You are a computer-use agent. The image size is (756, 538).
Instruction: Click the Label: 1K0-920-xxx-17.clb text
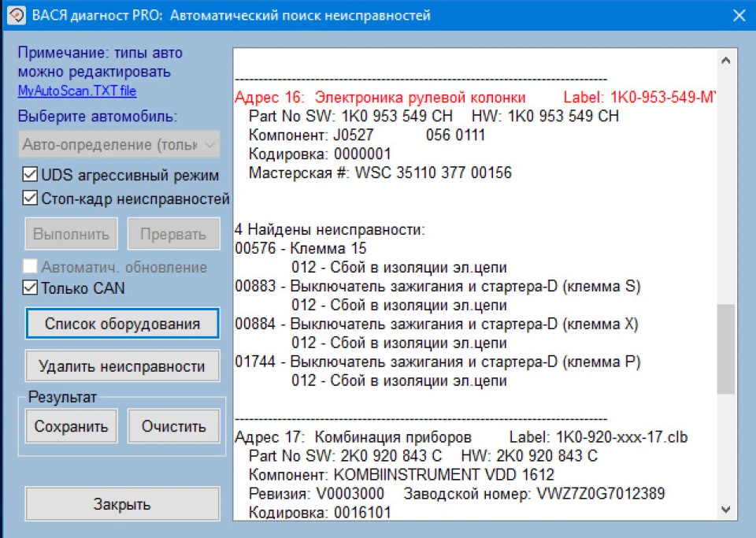[x=598, y=436]
